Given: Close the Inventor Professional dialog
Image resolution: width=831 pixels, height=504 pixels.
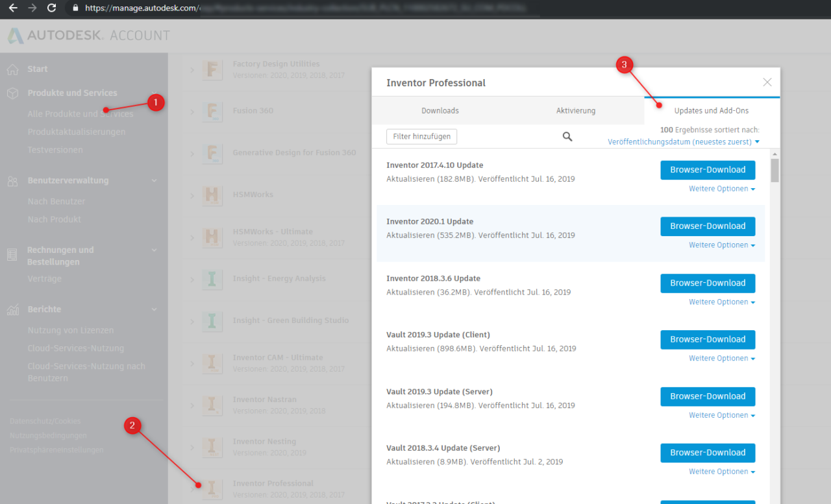Looking at the screenshot, I should click(767, 82).
